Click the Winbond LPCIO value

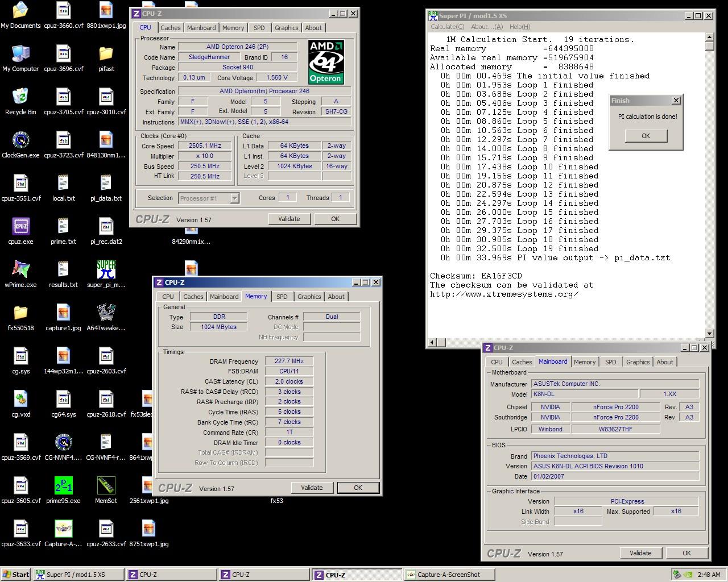pyautogui.click(x=550, y=430)
